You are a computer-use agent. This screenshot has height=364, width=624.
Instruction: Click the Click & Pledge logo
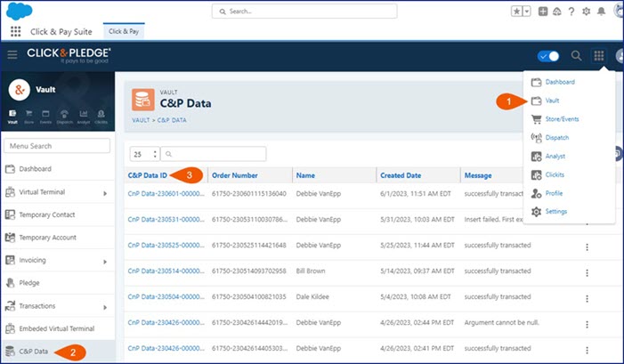[x=69, y=55]
